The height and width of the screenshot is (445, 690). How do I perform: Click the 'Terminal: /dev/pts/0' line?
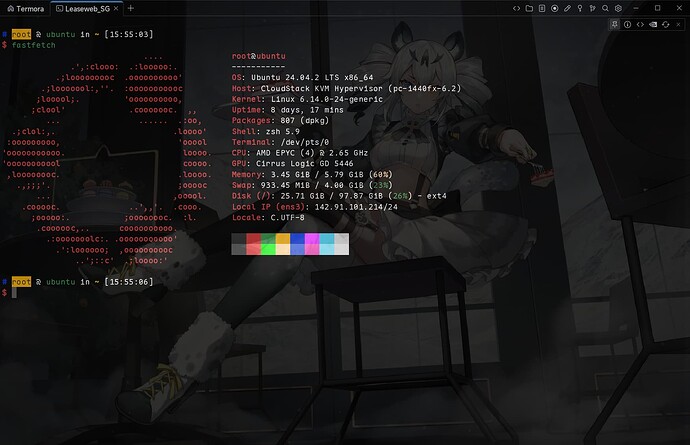pos(280,142)
